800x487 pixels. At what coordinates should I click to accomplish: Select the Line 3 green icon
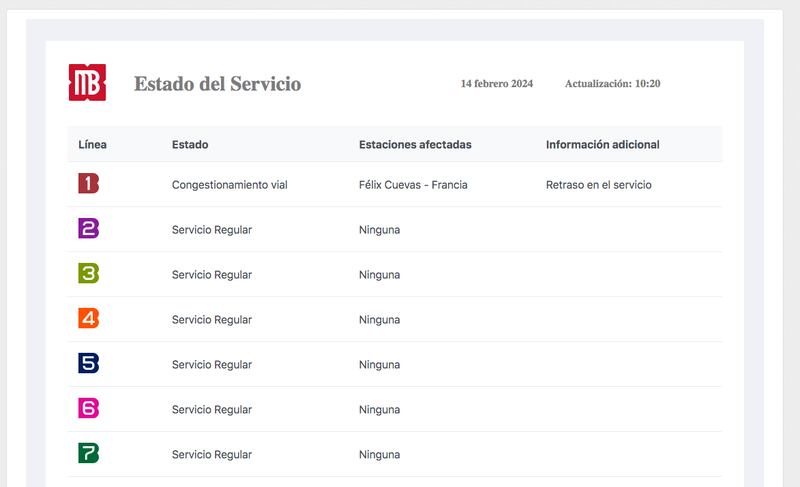[x=89, y=274]
